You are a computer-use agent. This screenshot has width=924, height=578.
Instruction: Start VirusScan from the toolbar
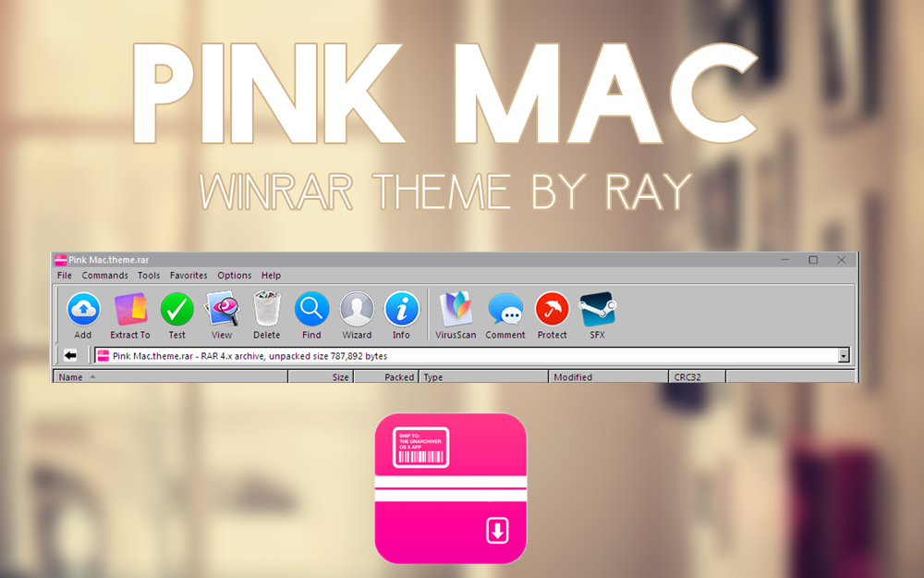click(x=456, y=309)
